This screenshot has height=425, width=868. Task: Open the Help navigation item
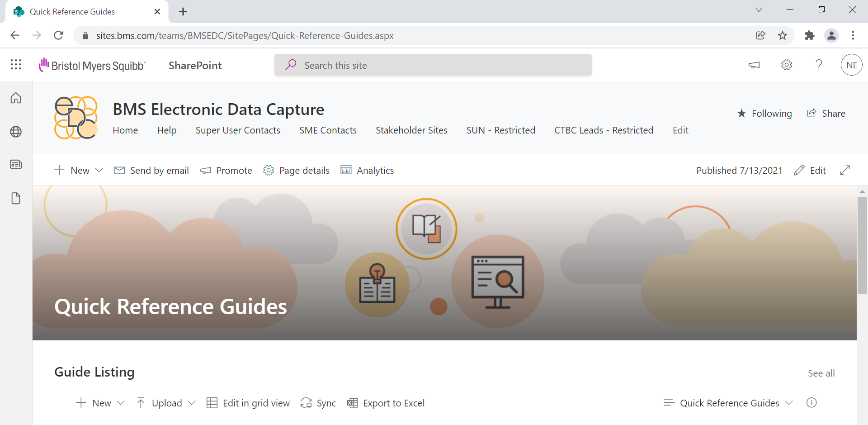167,130
